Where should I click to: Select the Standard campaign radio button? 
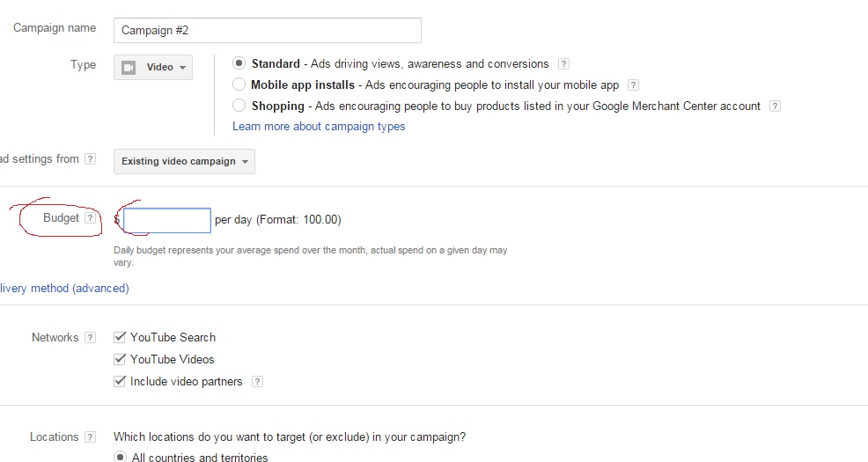pos(239,63)
